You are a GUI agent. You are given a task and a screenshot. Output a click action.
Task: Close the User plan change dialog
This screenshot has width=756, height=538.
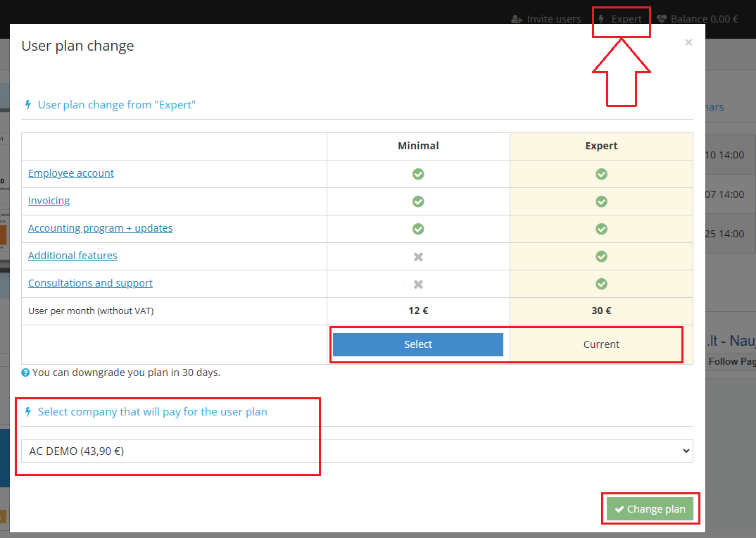(688, 42)
